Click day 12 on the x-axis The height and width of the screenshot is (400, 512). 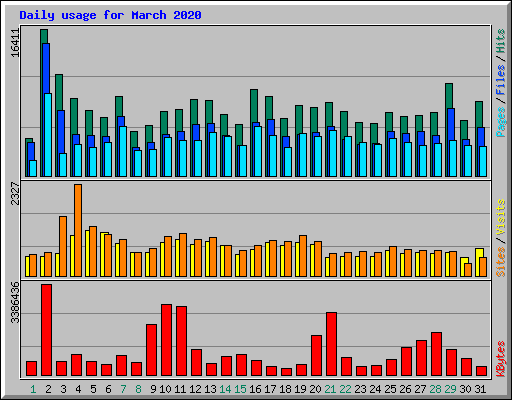tap(195, 389)
